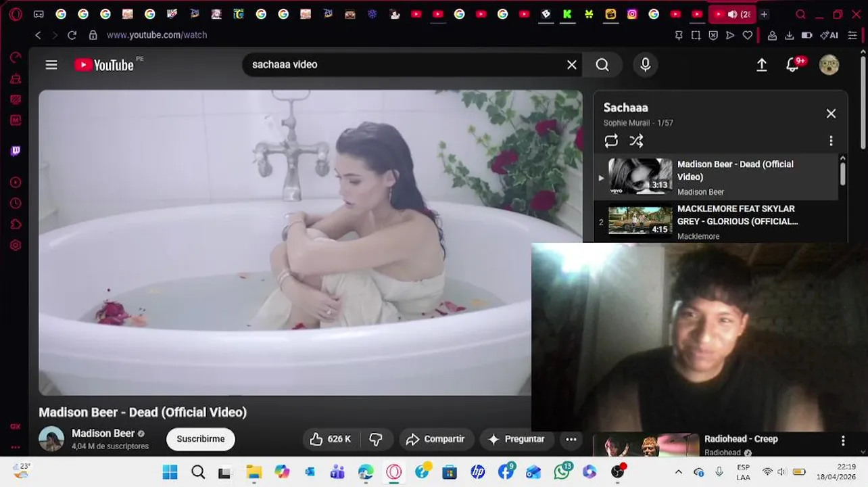This screenshot has height=487, width=868.
Task: Open Opera downloads panel
Action: click(789, 35)
